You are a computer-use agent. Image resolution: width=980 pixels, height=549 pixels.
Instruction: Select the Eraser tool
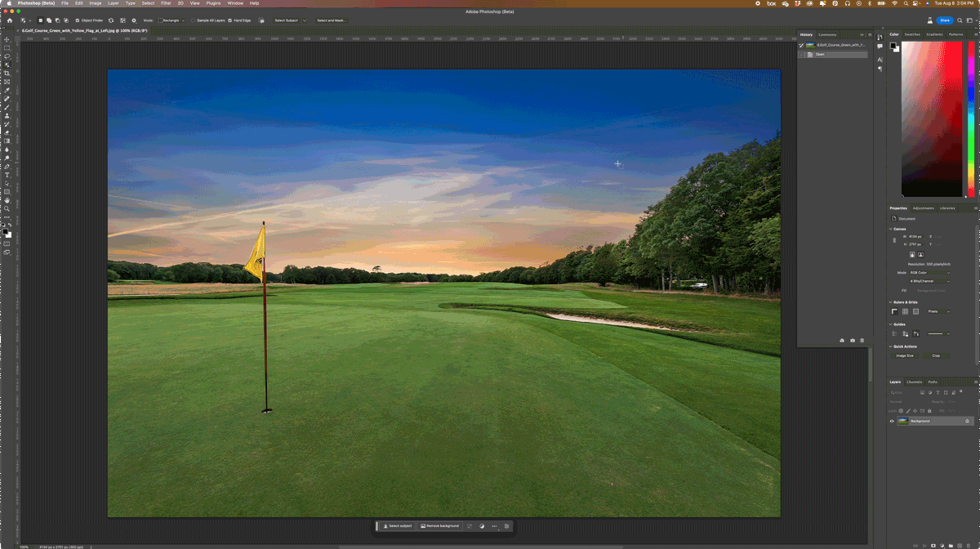7,131
